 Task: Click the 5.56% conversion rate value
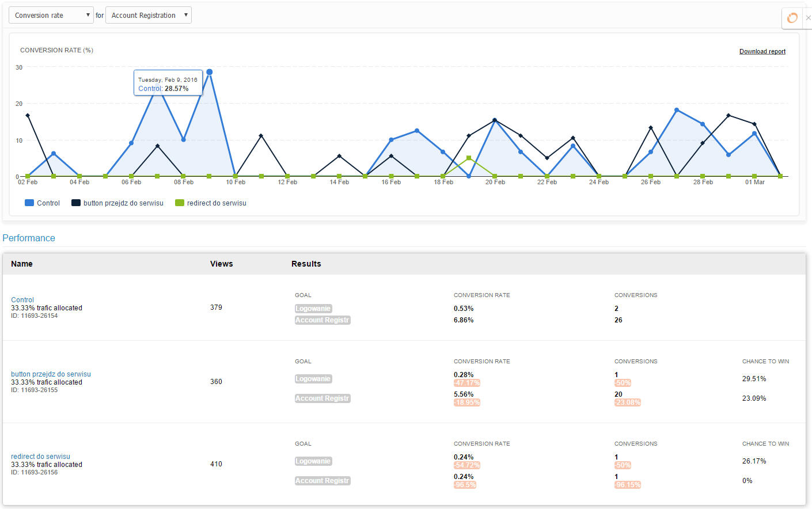[464, 394]
